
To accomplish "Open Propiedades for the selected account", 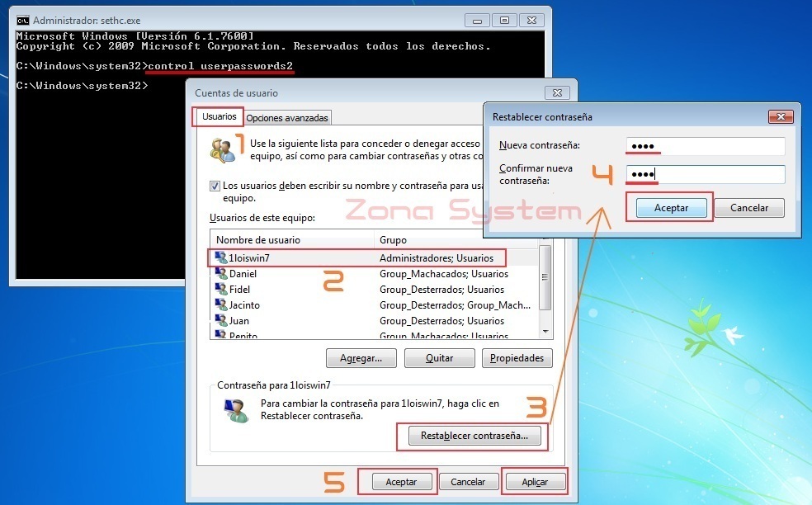I will click(517, 357).
